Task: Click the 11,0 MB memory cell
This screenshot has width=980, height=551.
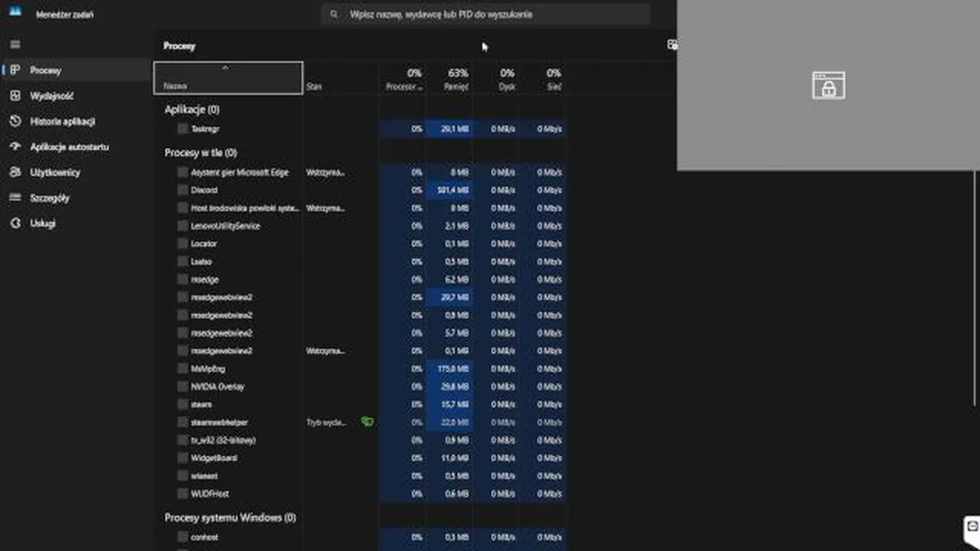Action: click(x=449, y=458)
